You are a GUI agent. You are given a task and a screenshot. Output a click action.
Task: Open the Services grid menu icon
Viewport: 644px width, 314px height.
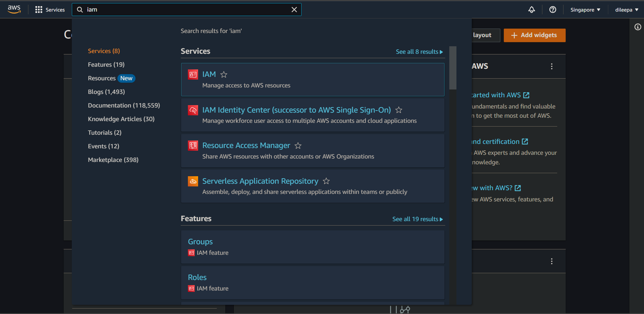(x=39, y=10)
